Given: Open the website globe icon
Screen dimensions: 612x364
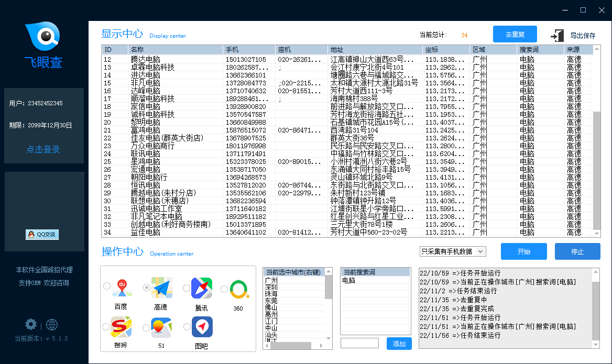Looking at the screenshot, I should [52, 325].
